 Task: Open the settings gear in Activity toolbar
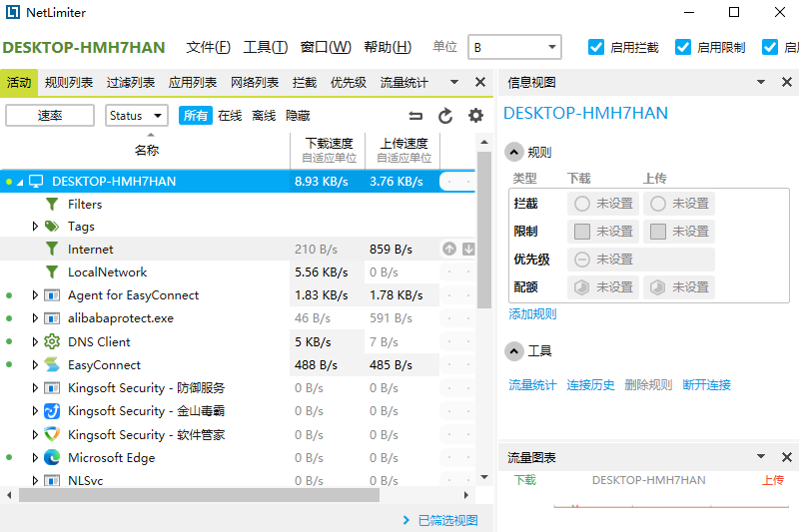[x=475, y=116]
